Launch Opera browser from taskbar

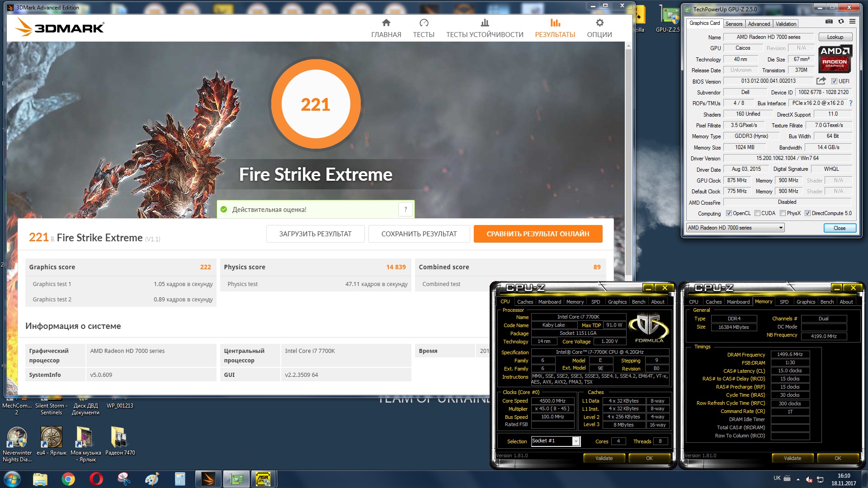point(96,479)
